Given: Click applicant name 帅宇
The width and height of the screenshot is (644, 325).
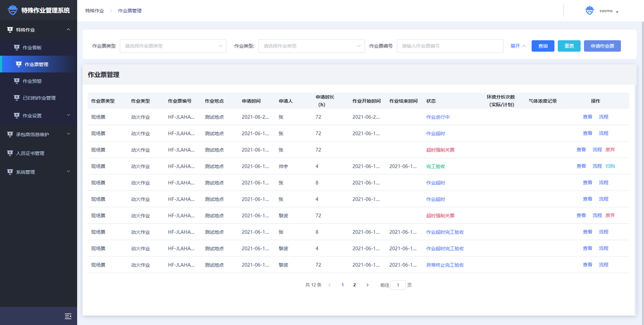Looking at the screenshot, I should 283,167.
